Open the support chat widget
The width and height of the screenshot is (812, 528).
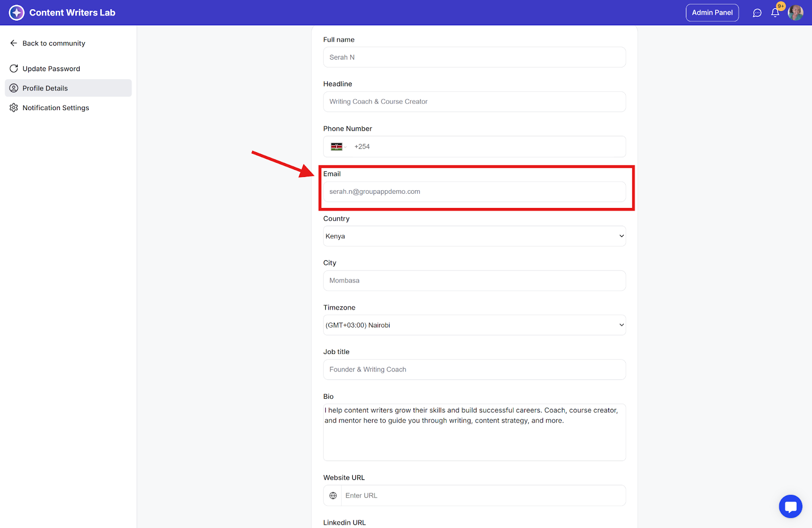(x=791, y=506)
